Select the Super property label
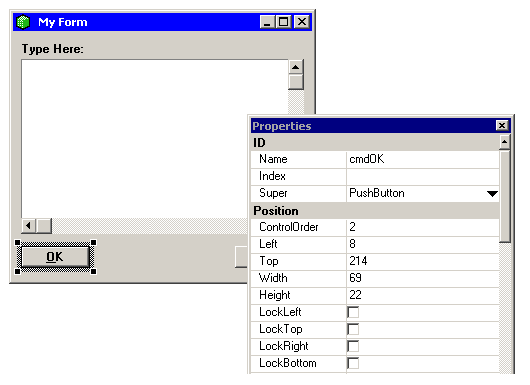This screenshot has width=530, height=385. click(x=273, y=193)
